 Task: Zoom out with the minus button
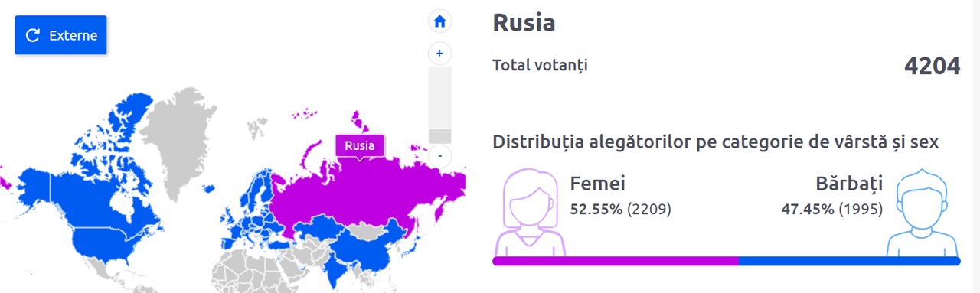pyautogui.click(x=439, y=155)
